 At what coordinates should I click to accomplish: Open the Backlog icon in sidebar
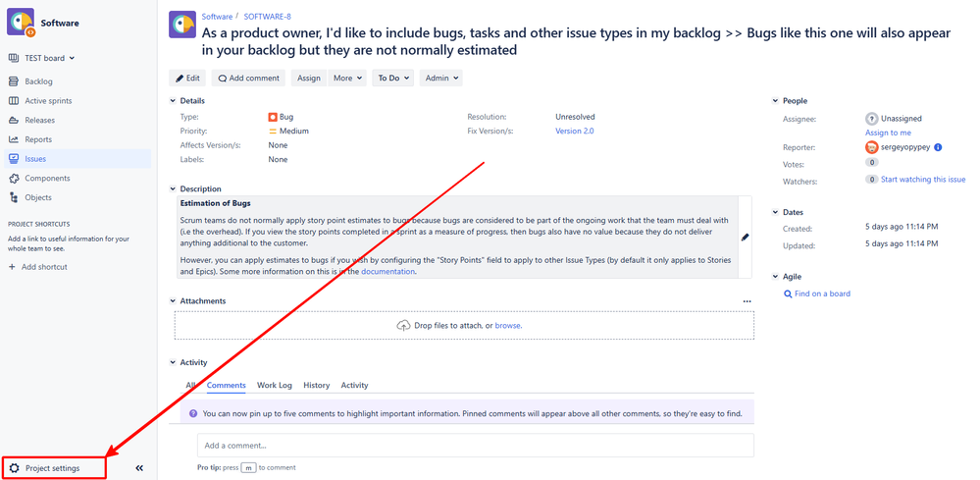tap(14, 81)
